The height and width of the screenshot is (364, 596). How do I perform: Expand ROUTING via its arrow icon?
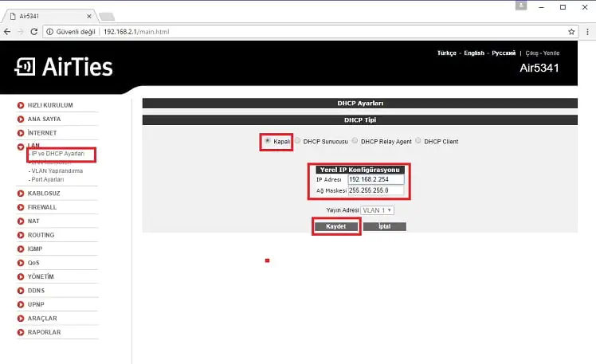click(21, 235)
